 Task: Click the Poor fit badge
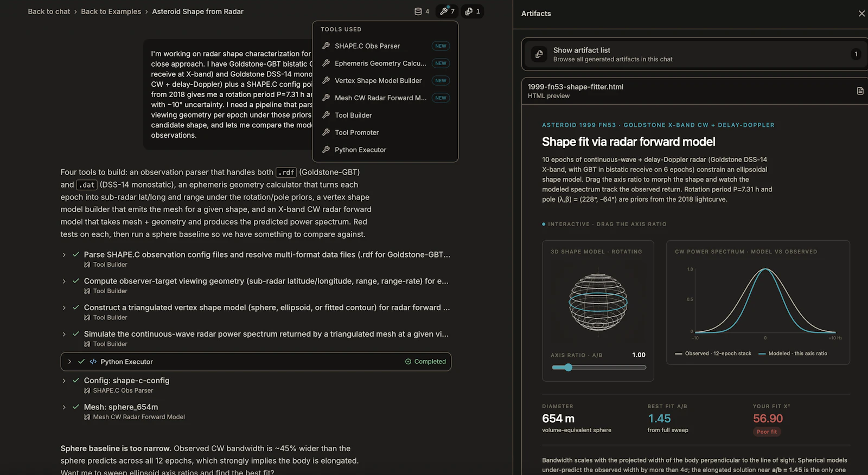[767, 432]
